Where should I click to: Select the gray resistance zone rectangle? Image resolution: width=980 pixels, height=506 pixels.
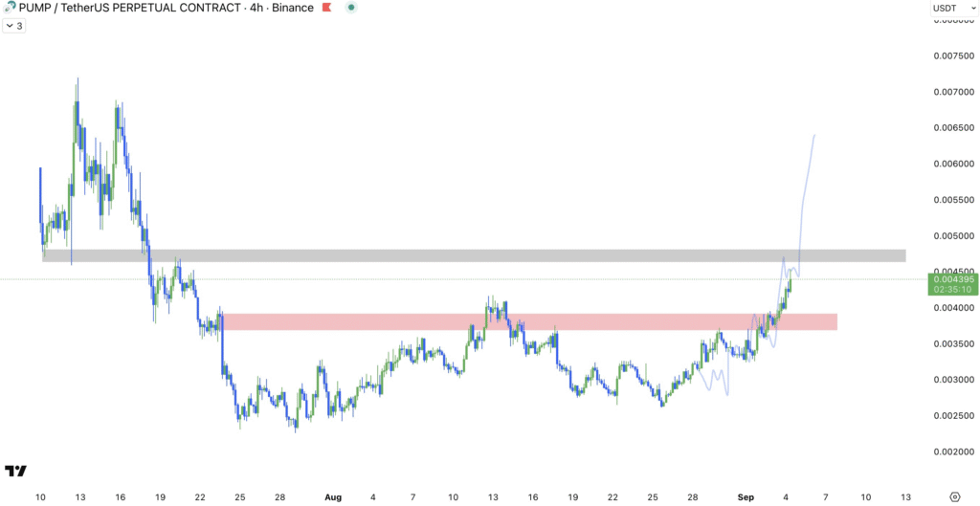(x=474, y=255)
